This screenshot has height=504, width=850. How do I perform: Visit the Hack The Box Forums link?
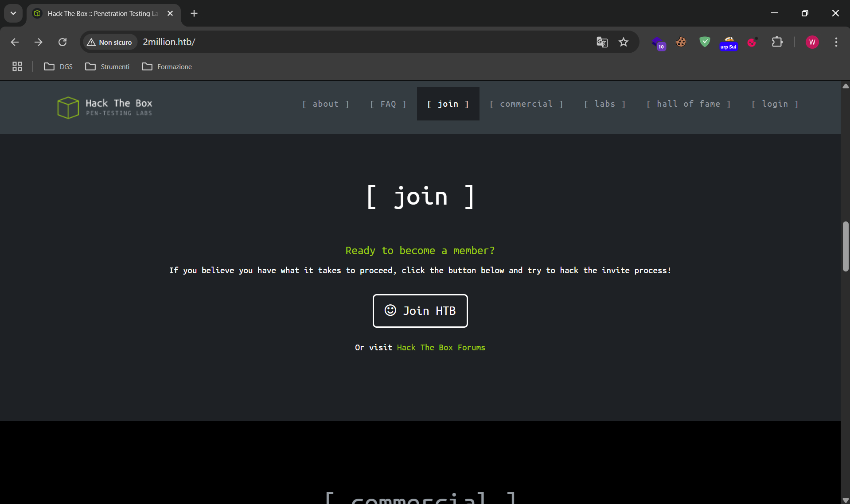441,348
